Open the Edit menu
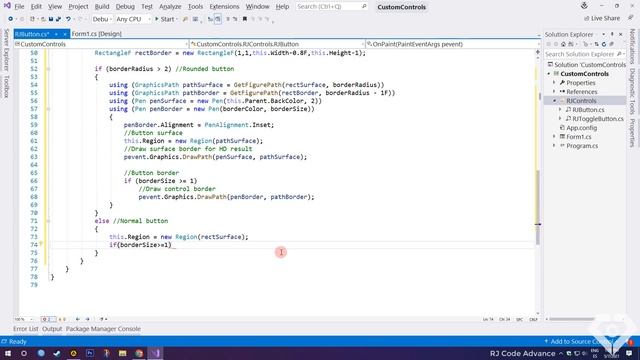The image size is (640, 360). (x=36, y=7)
